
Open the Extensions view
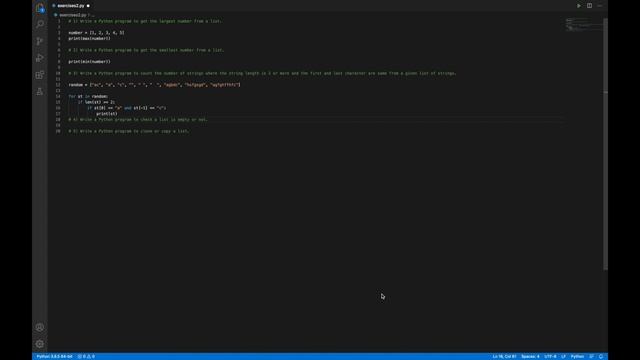[x=40, y=75]
